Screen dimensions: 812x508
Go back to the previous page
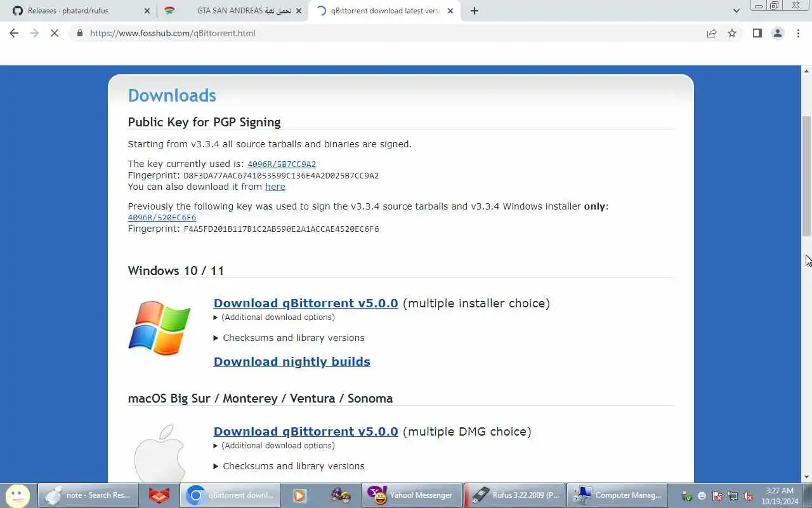click(14, 33)
